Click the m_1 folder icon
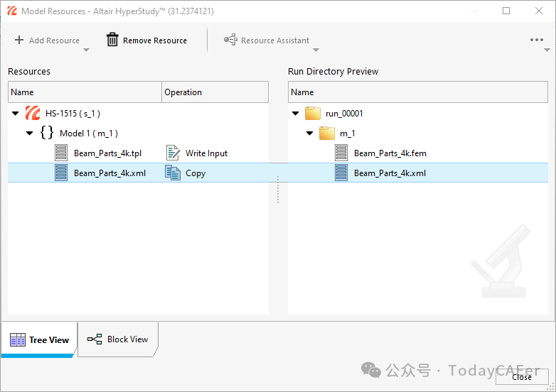This screenshot has width=556, height=392. (327, 133)
